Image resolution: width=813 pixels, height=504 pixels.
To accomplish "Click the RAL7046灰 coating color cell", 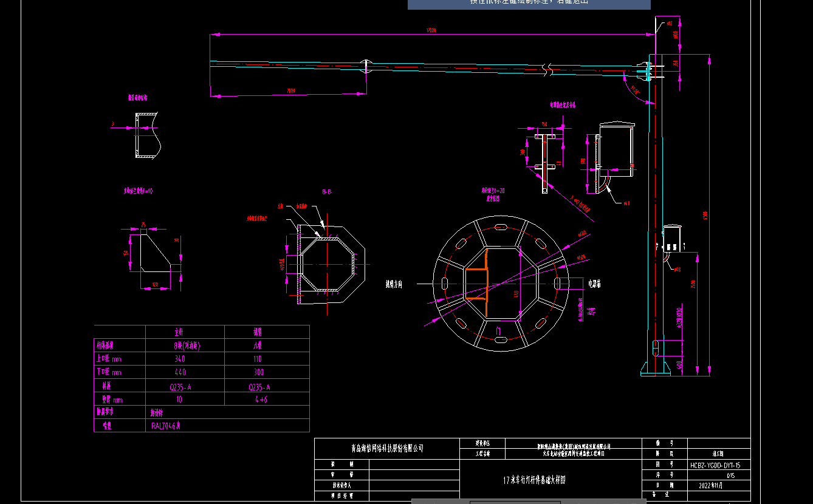I will point(166,426).
